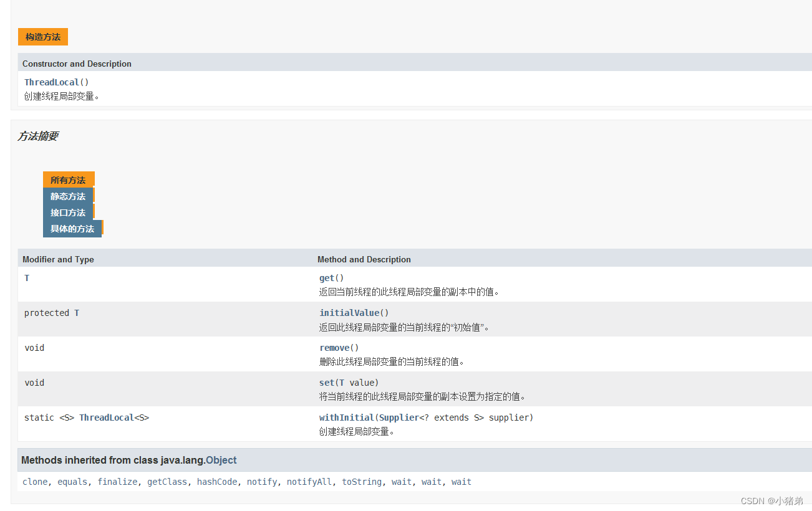Follow the inherited clone link
812x511 pixels.
point(35,482)
